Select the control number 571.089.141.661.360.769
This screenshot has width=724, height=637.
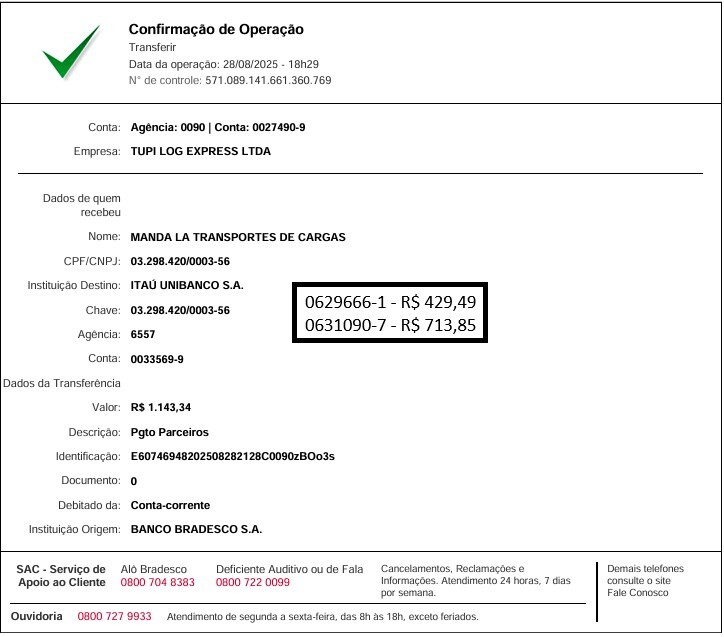point(267,80)
